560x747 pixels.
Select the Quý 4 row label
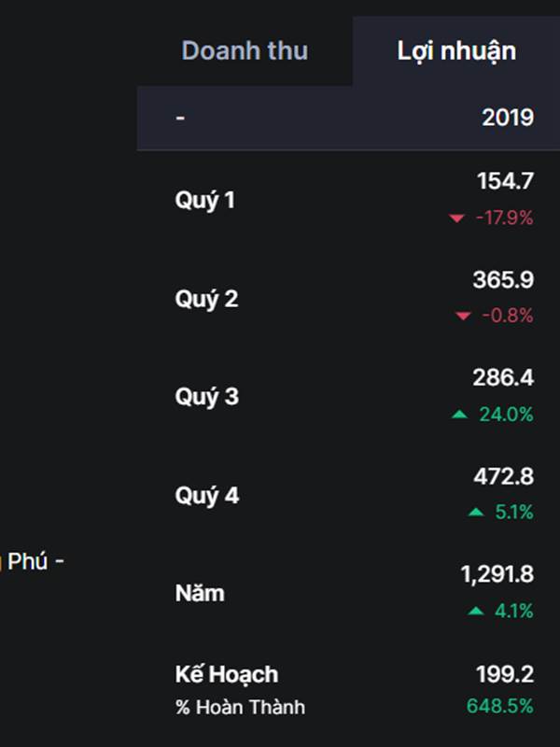[x=206, y=496]
